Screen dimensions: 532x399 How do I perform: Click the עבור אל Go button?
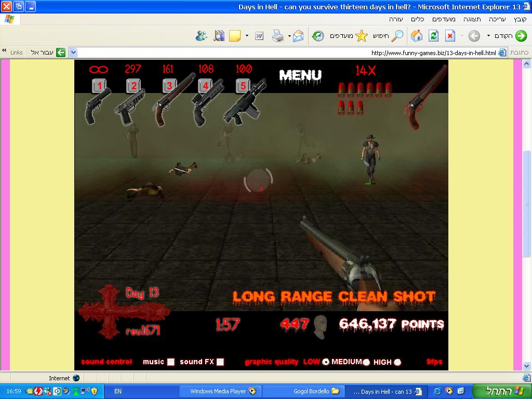click(x=48, y=52)
